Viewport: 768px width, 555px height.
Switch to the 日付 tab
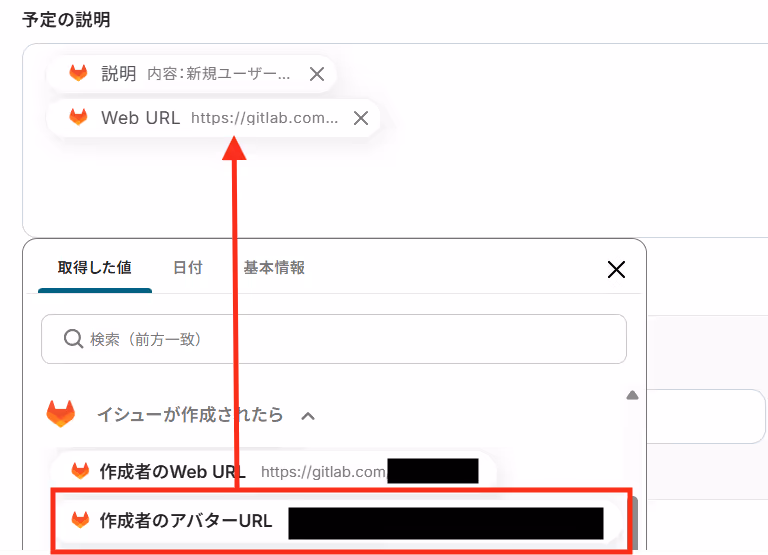[x=188, y=267]
